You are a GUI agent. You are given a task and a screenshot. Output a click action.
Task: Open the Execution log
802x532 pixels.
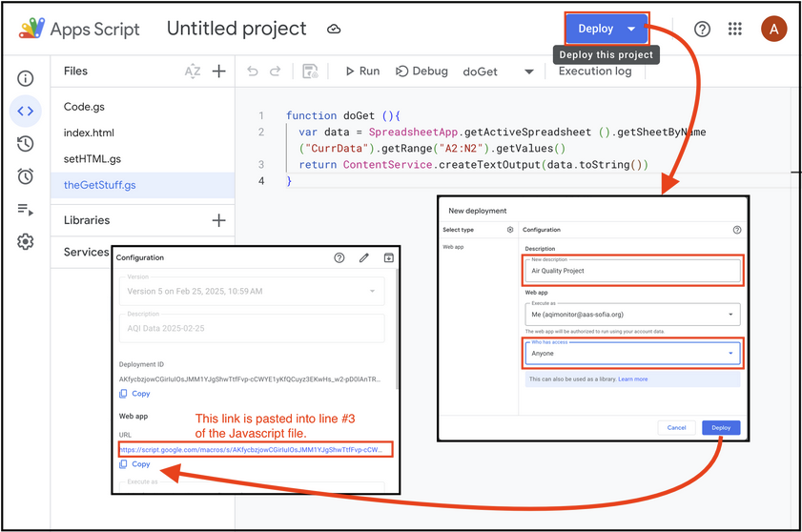click(595, 72)
